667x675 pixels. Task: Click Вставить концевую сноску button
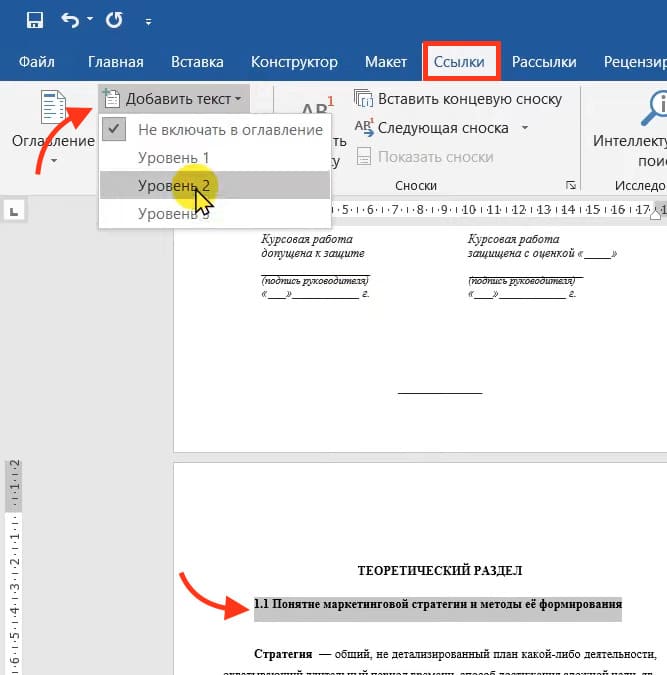point(458,99)
